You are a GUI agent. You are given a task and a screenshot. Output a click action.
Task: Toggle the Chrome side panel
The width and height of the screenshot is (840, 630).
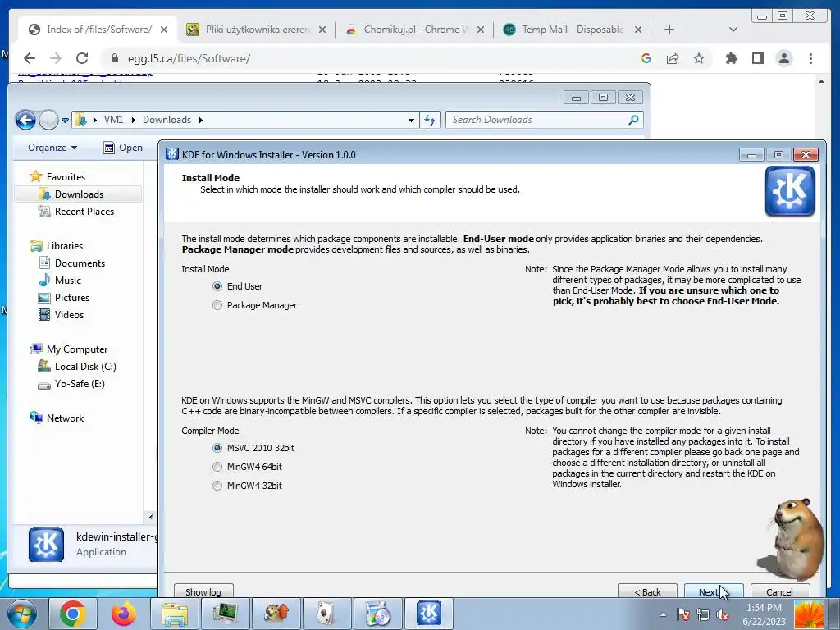click(x=757, y=58)
